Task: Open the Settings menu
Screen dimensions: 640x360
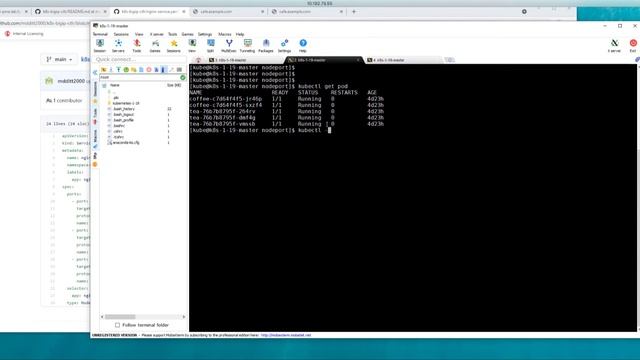Action: click(x=205, y=34)
